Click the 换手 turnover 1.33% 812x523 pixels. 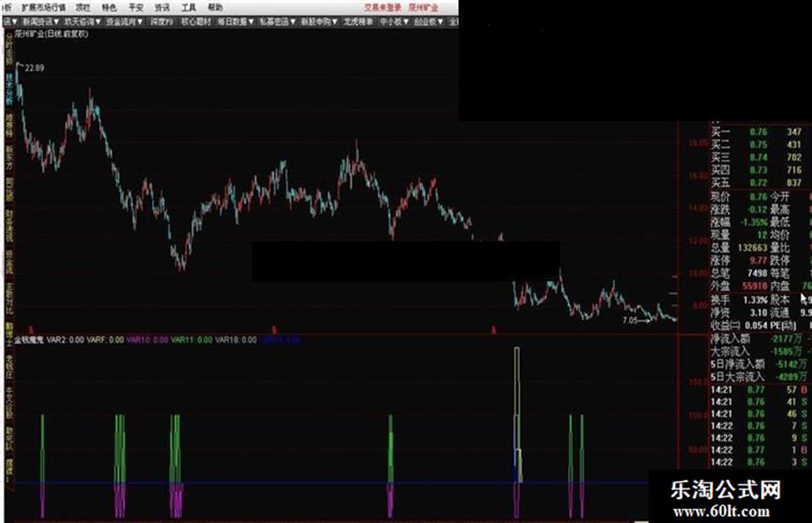755,300
